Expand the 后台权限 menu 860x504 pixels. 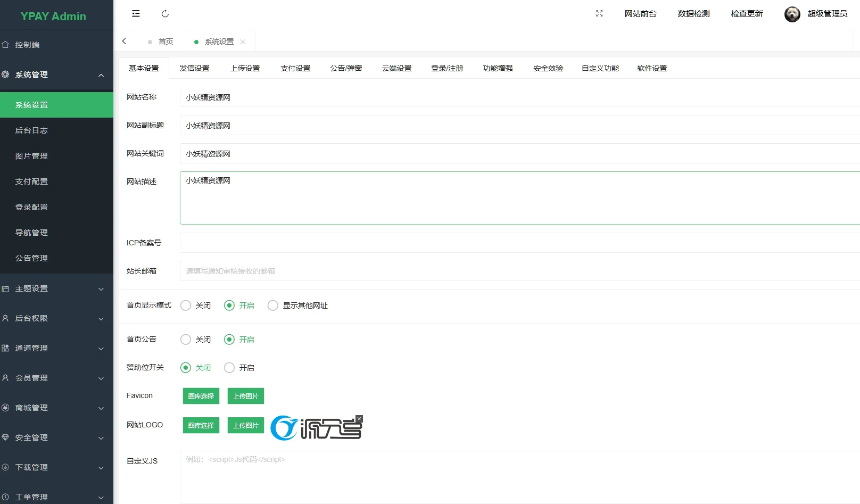click(101, 319)
